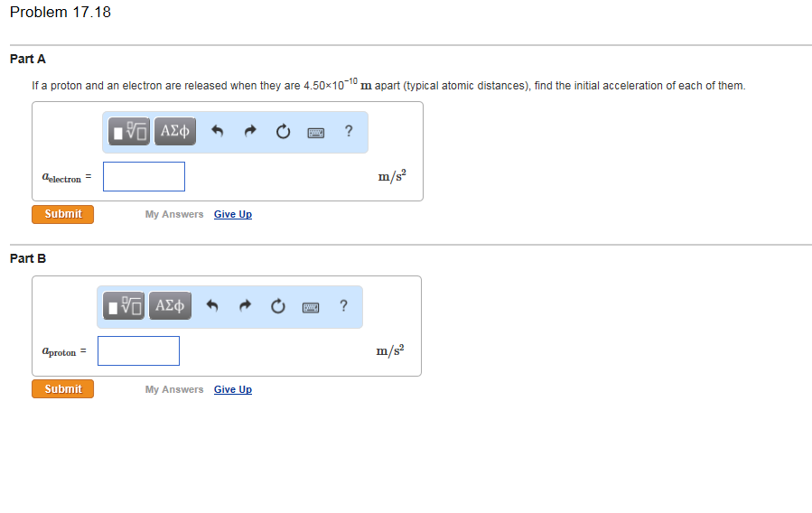Focus the proton acceleration input field
Image resolution: width=812 pixels, height=513 pixels.
(139, 351)
